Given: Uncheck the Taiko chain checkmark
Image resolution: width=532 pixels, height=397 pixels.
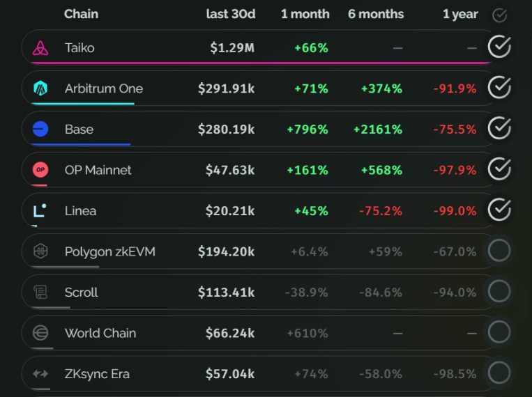Looking at the screenshot, I should point(499,47).
